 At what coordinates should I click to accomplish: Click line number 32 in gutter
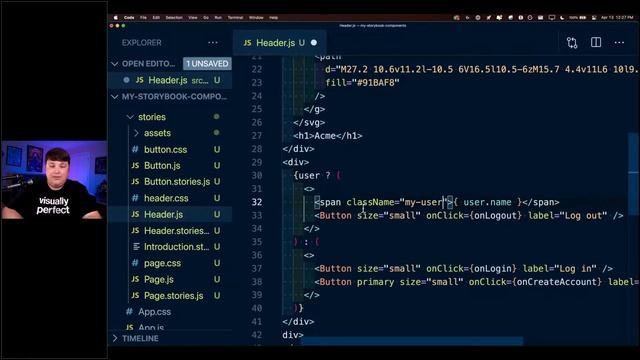click(x=257, y=202)
